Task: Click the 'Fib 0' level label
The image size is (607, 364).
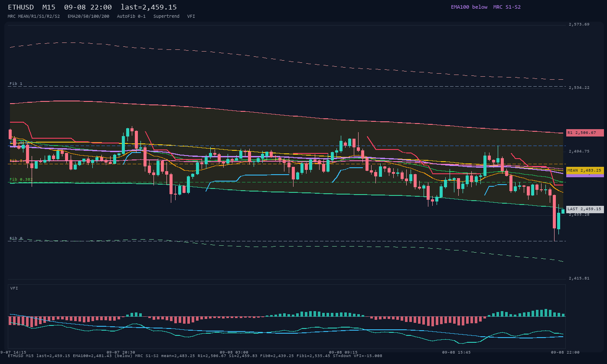Action: (x=16, y=238)
